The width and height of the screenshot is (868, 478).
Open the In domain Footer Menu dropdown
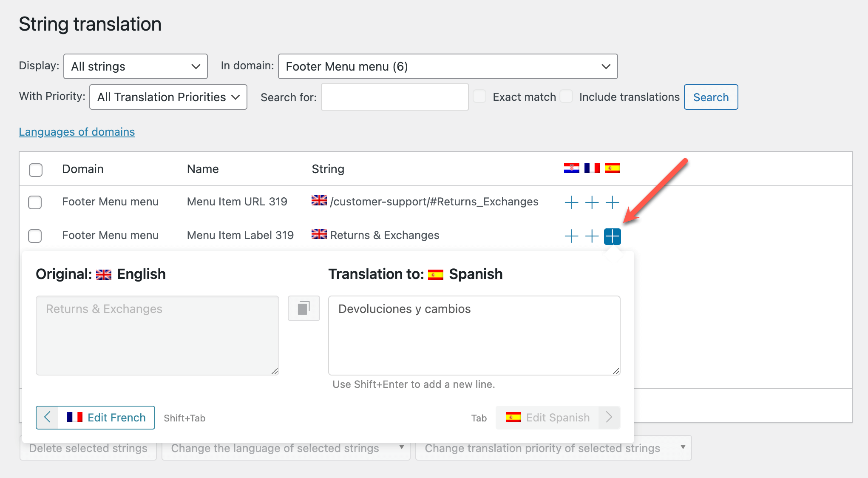(x=447, y=66)
